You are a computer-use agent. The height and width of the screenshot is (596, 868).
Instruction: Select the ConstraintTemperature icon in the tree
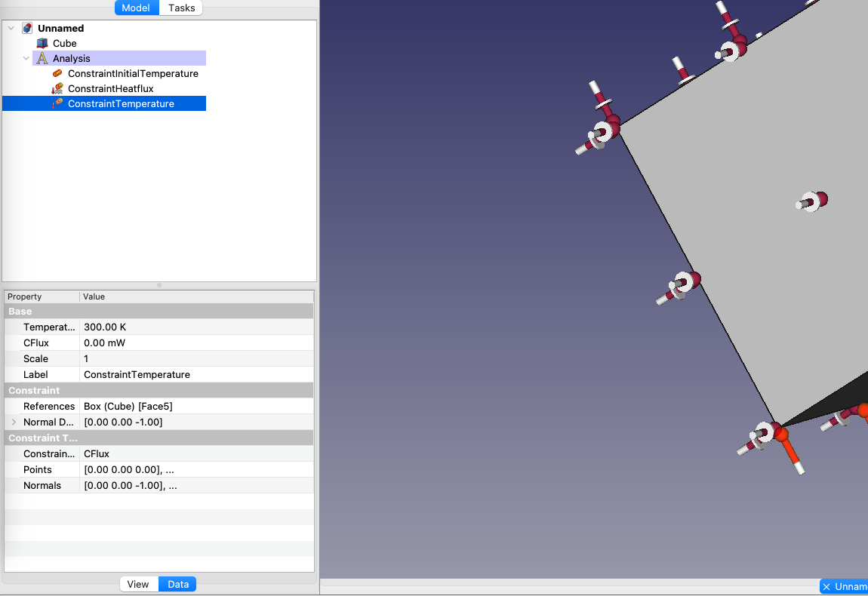point(58,103)
